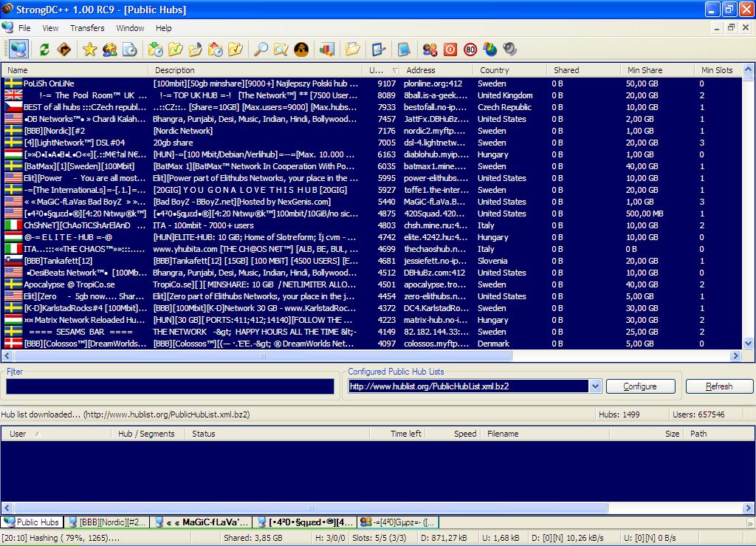Sort transfers by the Status column
Image resolution: width=756 pixels, height=546 pixels.
click(x=278, y=434)
